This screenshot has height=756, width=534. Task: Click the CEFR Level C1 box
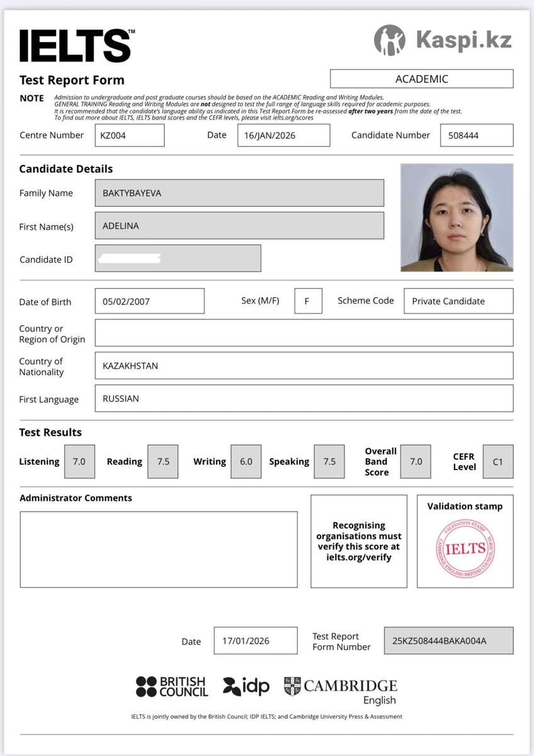tap(497, 462)
